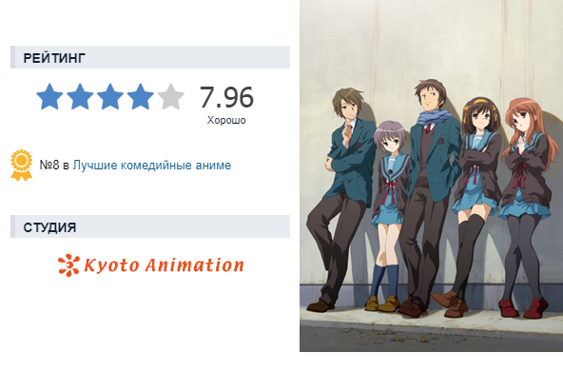Click the boy wearing the blue scarf
This screenshot has height=392, width=563.
coord(429,194)
